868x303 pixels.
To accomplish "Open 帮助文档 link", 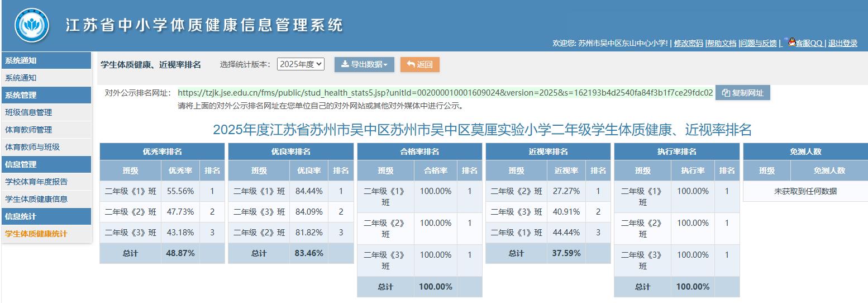I will click(x=722, y=43).
